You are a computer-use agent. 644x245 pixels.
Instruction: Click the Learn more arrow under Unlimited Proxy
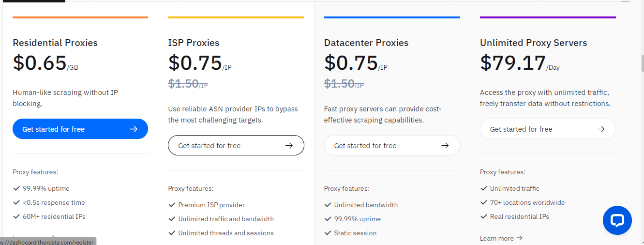coord(520,238)
